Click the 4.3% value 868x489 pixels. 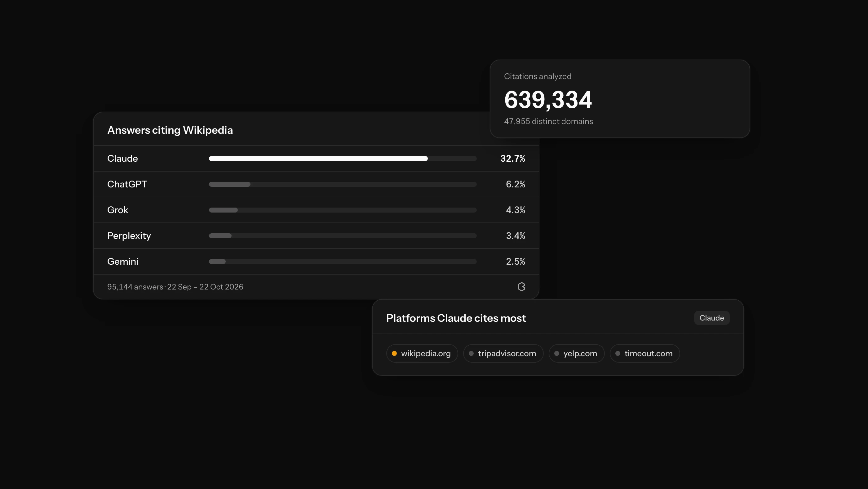[x=515, y=210]
